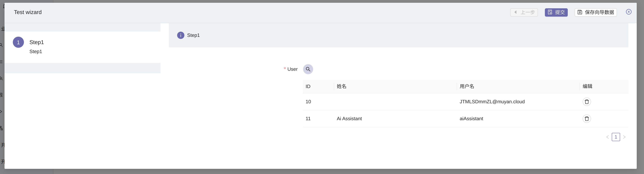Click the 姓名 column header
644x174 pixels.
click(x=342, y=86)
